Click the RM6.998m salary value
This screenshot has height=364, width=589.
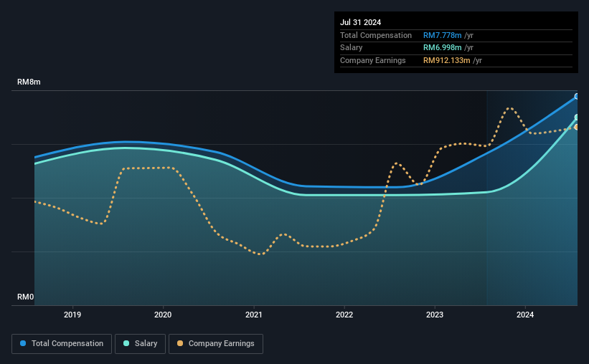(443, 48)
